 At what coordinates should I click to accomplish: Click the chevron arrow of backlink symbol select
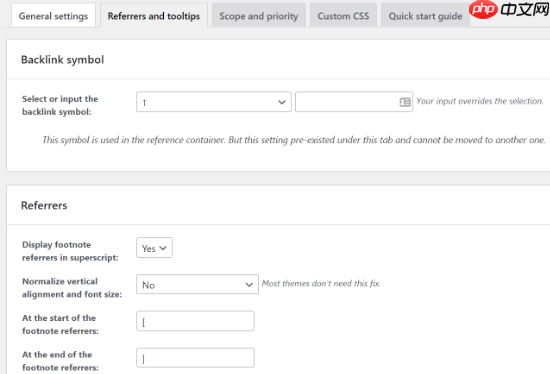point(282,102)
